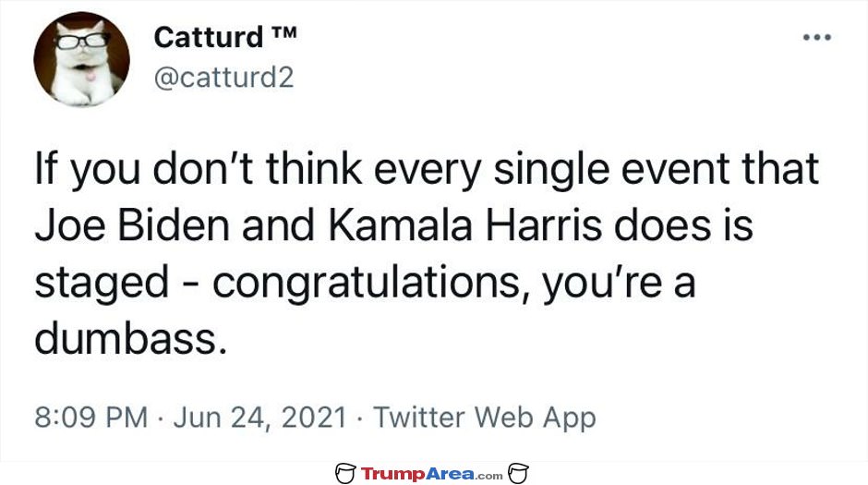Click the tweet's first line of text

427,172
